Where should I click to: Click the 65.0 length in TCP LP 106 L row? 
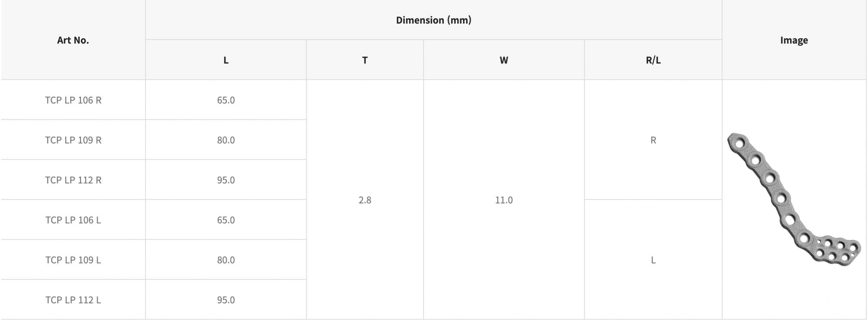click(x=226, y=220)
